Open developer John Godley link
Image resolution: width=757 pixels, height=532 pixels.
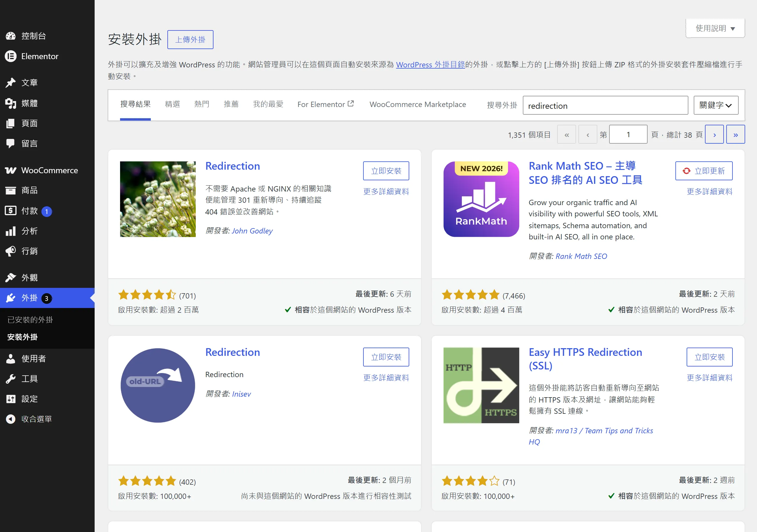tap(252, 231)
